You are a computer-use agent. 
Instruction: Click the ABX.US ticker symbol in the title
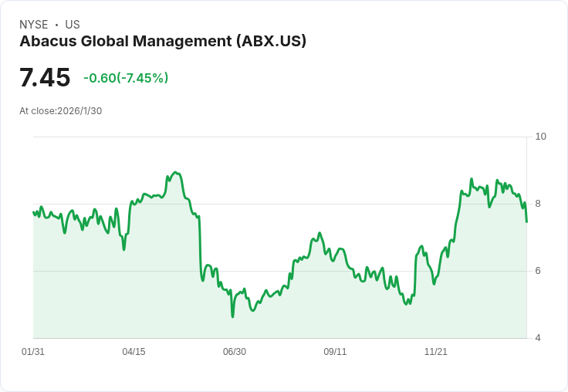272,41
